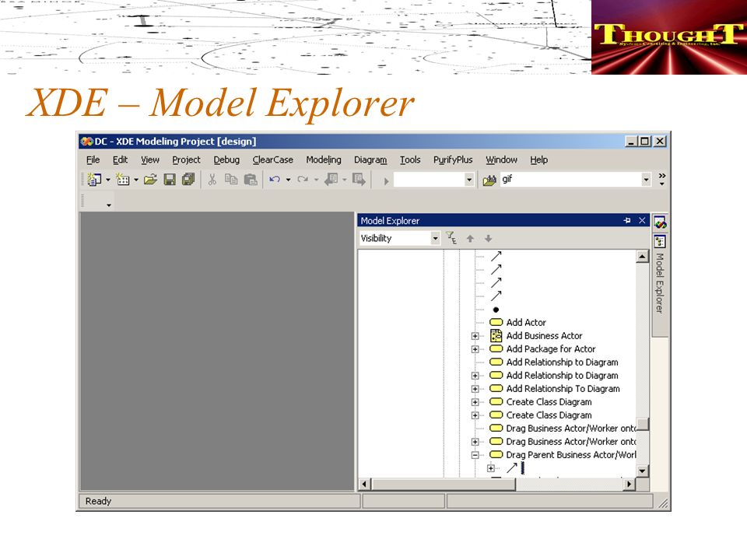Open the Diagram menu
This screenshot has height=560, width=747.
click(370, 160)
